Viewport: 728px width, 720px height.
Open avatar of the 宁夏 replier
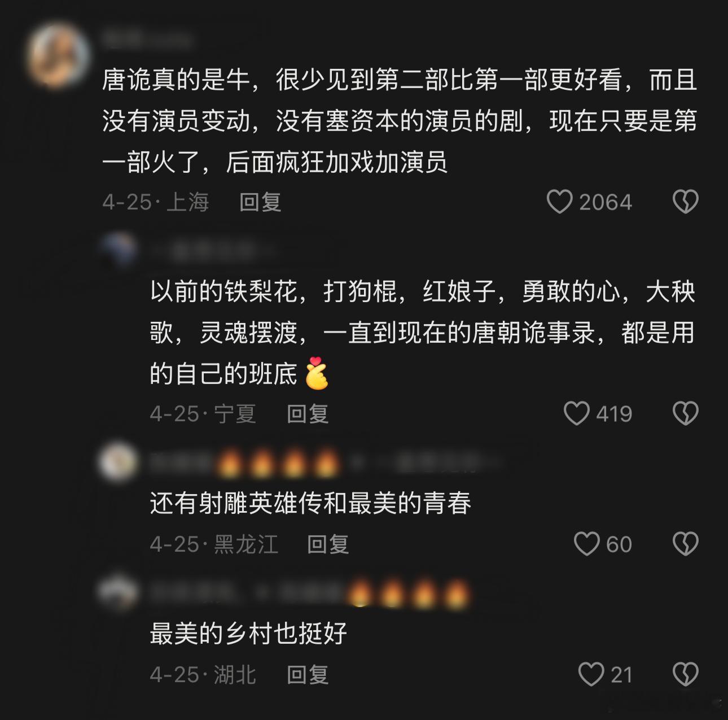click(119, 249)
